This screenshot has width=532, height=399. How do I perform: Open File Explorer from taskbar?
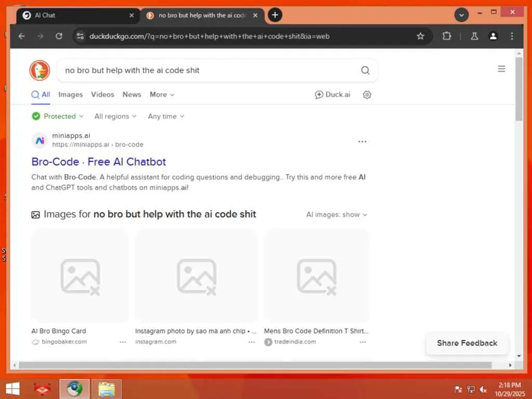point(106,389)
